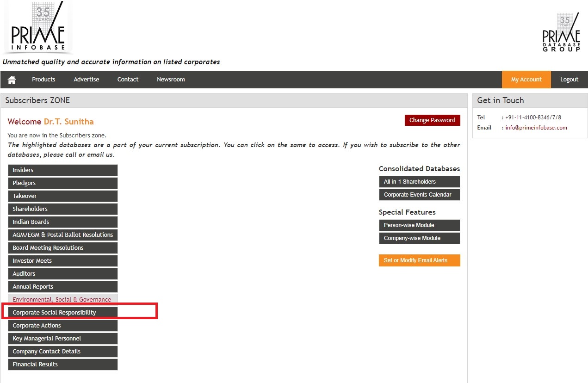The height and width of the screenshot is (383, 588).
Task: Open the Corporate Events Calendar
Action: pos(419,195)
